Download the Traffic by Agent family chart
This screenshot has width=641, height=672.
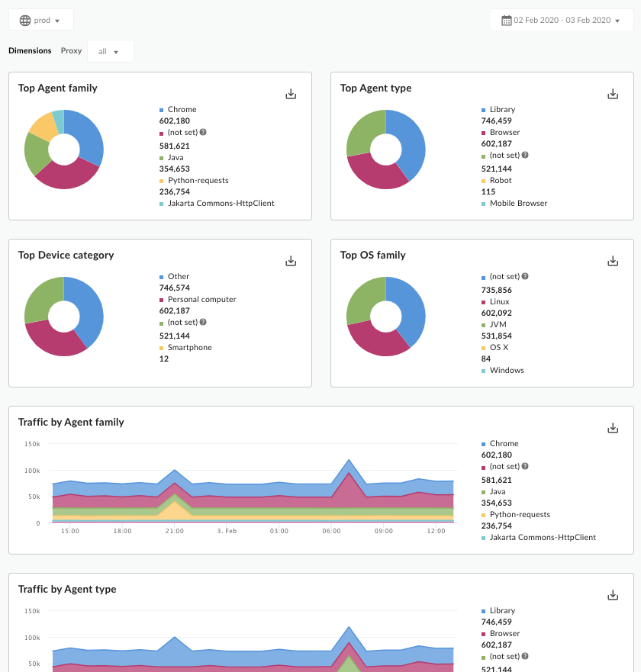[x=613, y=428]
